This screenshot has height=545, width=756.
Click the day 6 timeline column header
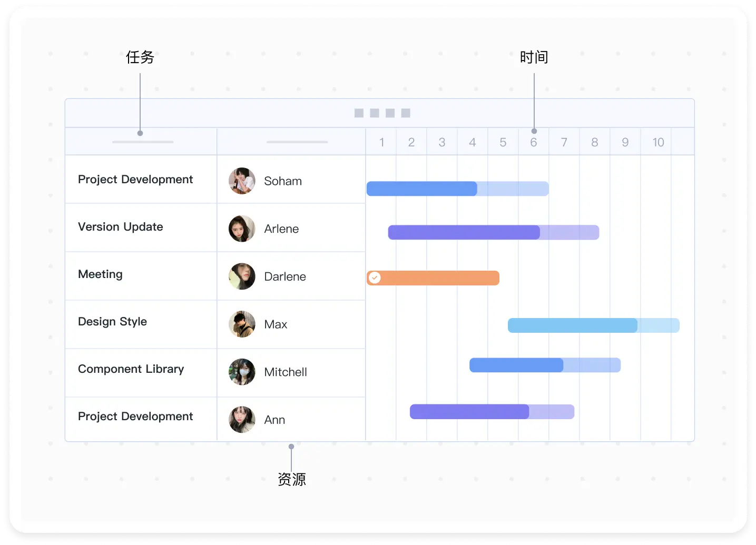click(x=533, y=141)
